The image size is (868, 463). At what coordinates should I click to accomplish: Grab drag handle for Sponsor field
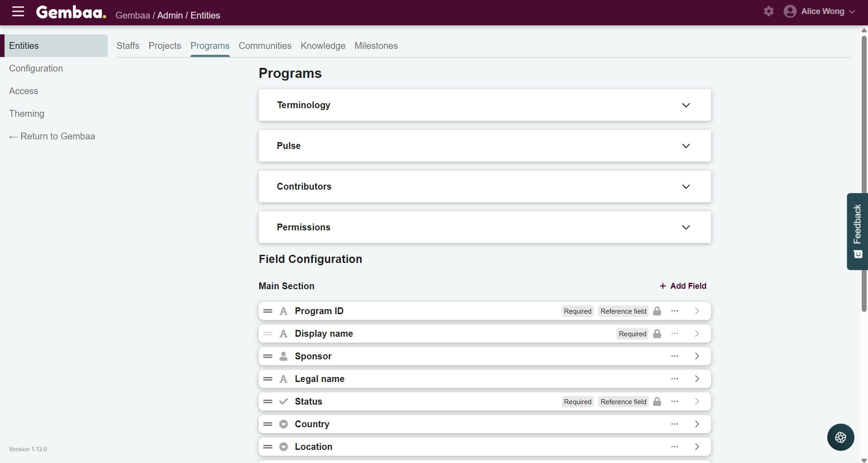coord(268,356)
